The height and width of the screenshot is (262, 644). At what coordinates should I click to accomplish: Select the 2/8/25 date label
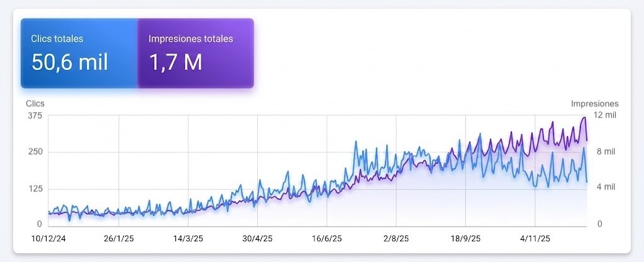396,239
